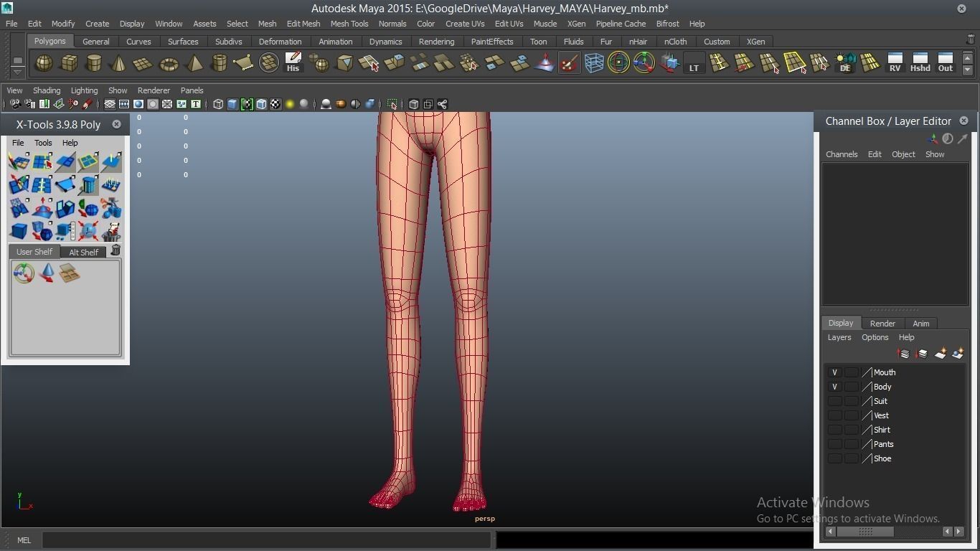
Task: Show the Pants layer via visibility box
Action: tap(834, 444)
